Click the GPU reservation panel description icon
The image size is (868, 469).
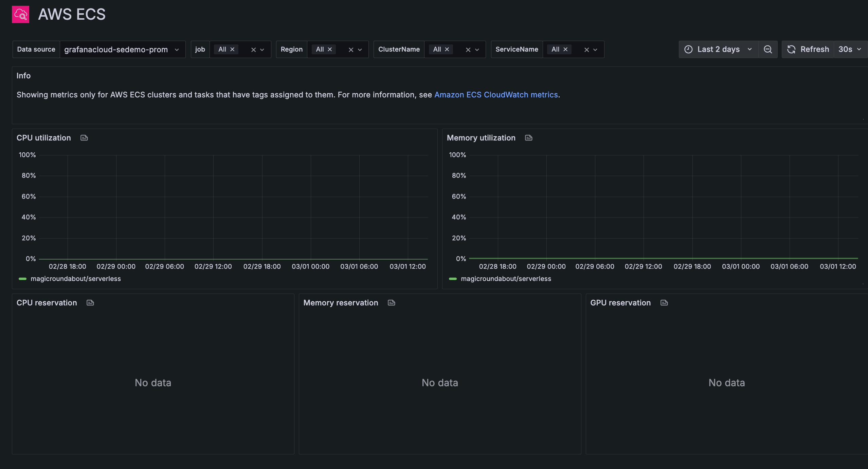pyautogui.click(x=664, y=303)
